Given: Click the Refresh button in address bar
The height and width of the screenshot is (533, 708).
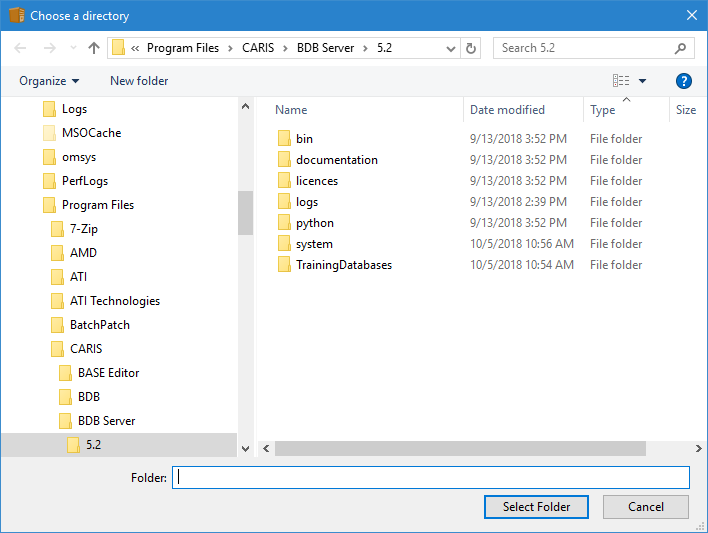Looking at the screenshot, I should click(x=472, y=48).
